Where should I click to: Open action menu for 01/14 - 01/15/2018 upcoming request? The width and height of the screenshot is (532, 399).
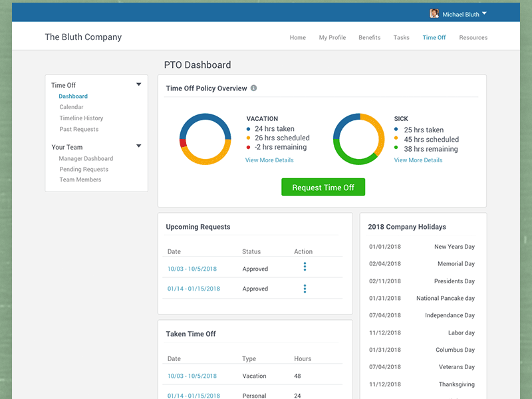point(305,289)
